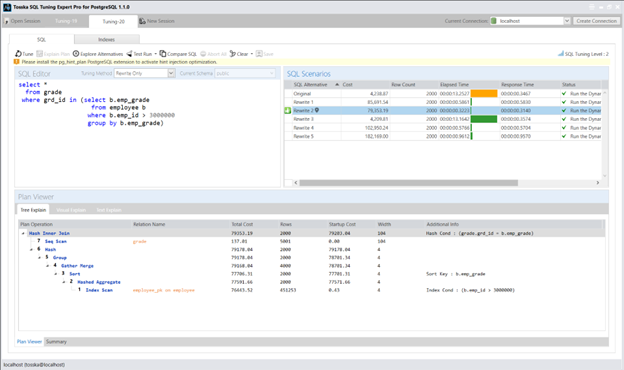Screen dimensions: 624x370
Task: Open the Text Explain tab
Action: coord(109,210)
